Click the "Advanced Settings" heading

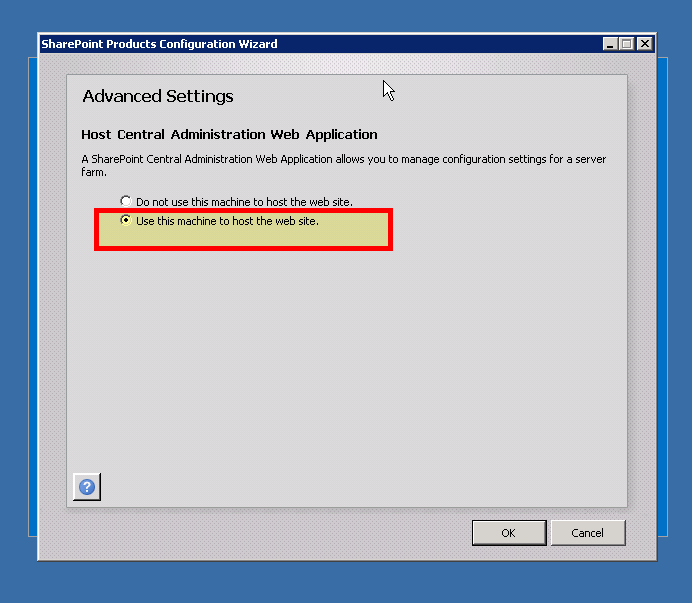(x=158, y=96)
